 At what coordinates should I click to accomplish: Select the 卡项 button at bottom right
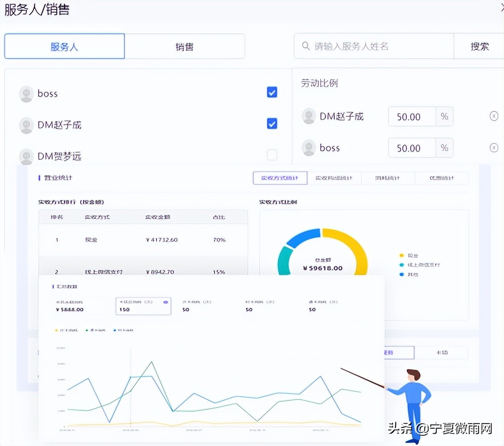click(442, 352)
